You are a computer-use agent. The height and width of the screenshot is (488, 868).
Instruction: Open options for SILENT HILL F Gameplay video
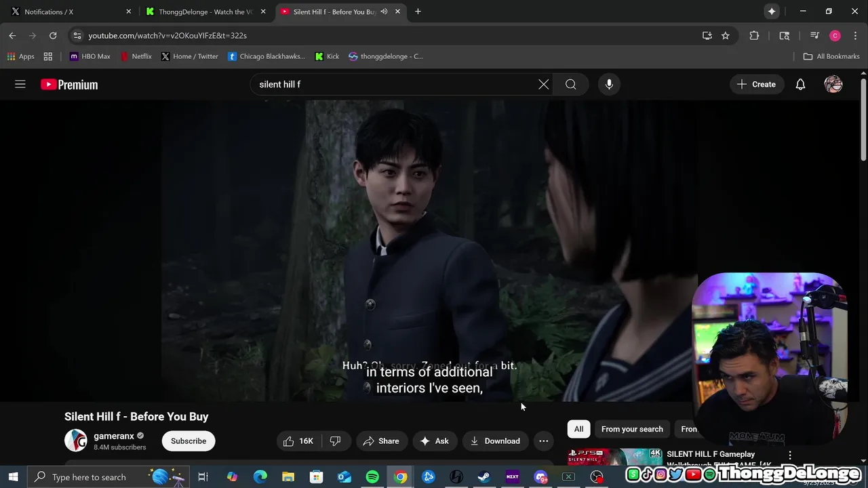pyautogui.click(x=790, y=455)
